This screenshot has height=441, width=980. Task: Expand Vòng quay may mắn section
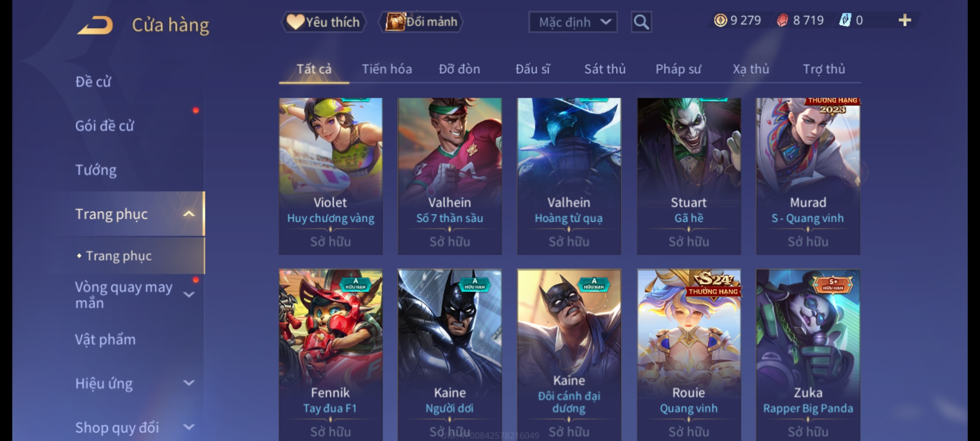189,294
